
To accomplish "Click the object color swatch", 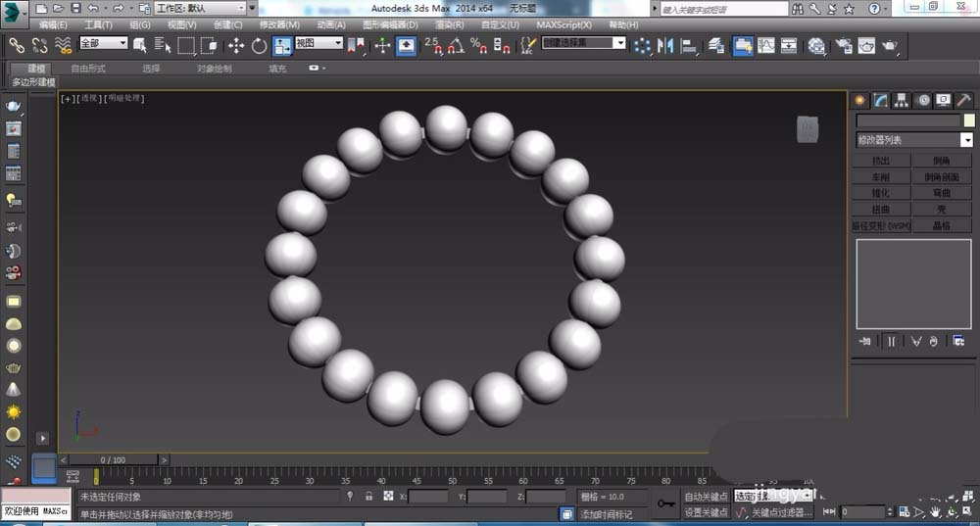I will 968,120.
